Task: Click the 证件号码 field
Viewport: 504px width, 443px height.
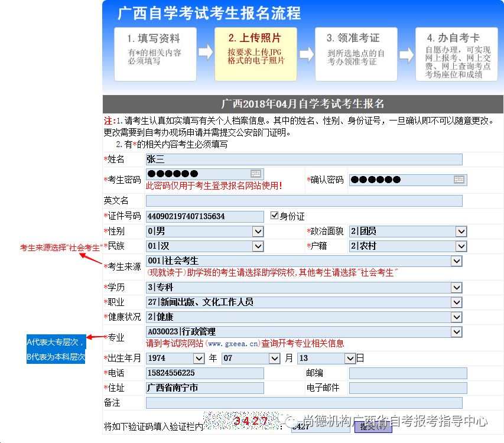Action: [205, 216]
